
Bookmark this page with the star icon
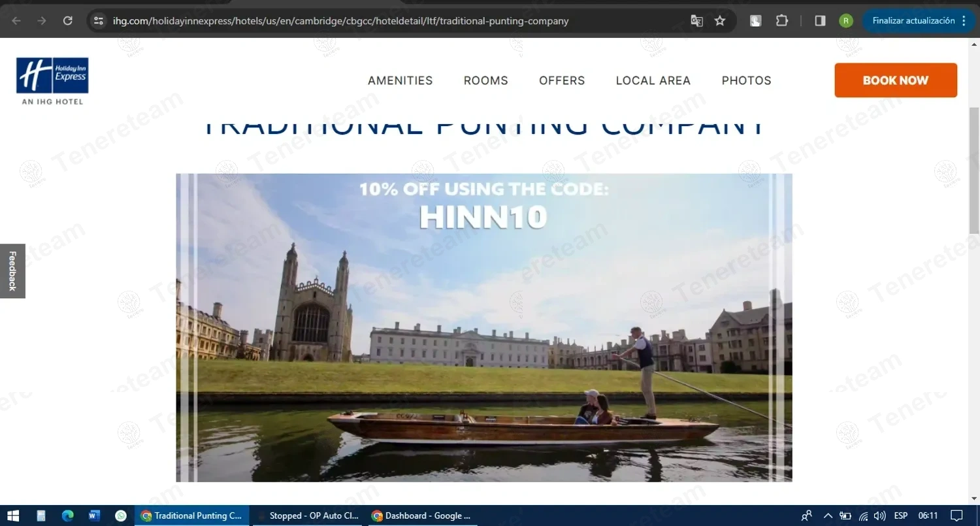pyautogui.click(x=720, y=21)
